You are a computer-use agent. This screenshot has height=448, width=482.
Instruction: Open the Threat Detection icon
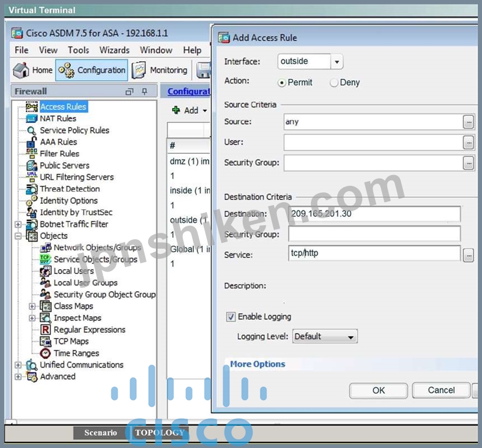32,189
